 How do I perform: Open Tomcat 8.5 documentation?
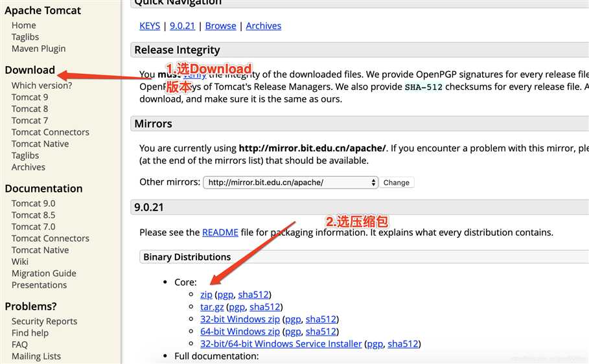point(34,215)
